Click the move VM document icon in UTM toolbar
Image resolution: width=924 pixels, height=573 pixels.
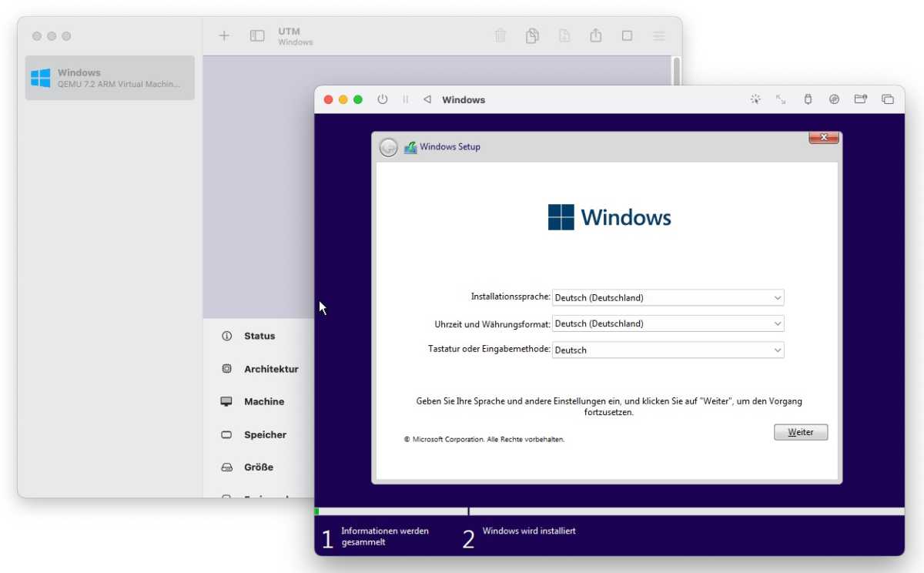click(564, 35)
